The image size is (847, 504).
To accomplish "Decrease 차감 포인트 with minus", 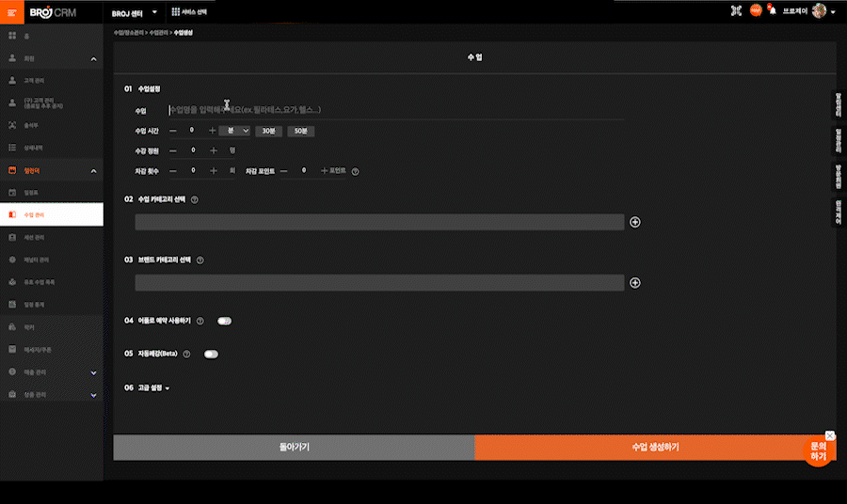I will click(283, 171).
